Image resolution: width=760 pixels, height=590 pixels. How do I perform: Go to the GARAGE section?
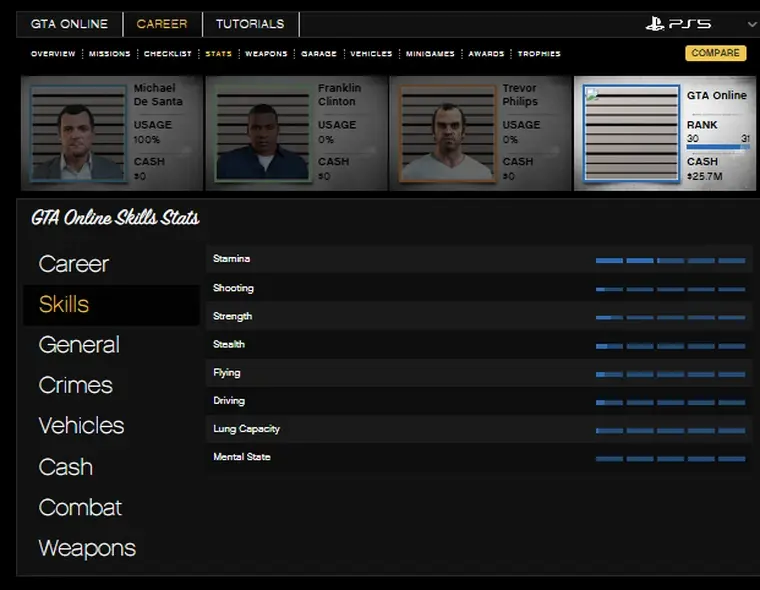coord(319,54)
